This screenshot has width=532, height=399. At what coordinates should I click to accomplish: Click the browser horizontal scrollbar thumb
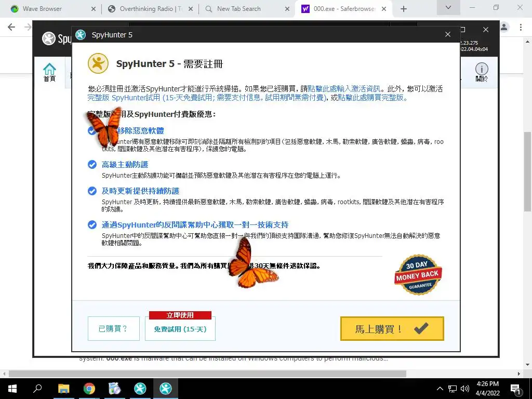tap(207, 374)
